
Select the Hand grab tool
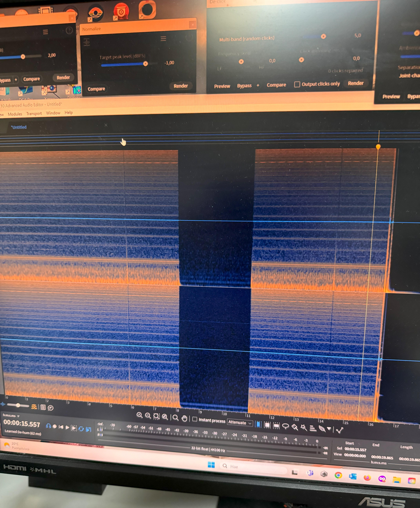[184, 418]
